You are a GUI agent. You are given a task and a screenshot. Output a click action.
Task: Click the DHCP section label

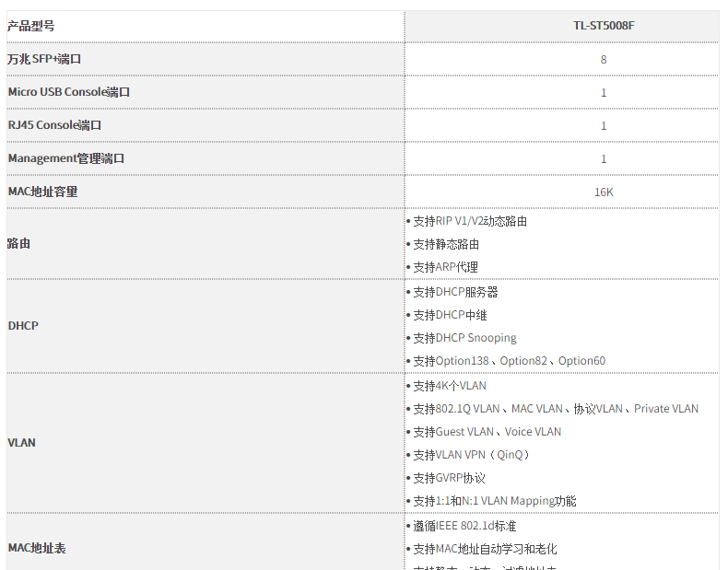[x=23, y=326]
